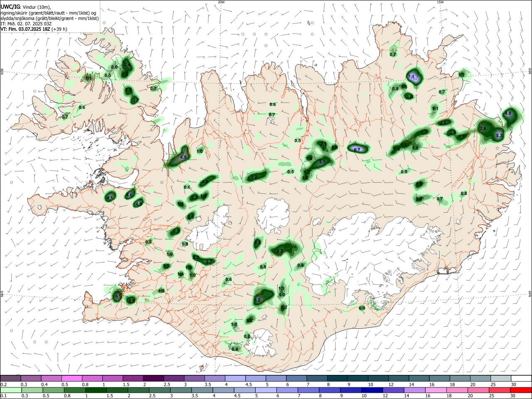Select the 4.6 value in the western cells
This screenshot has height=399, width=532.
[129, 195]
